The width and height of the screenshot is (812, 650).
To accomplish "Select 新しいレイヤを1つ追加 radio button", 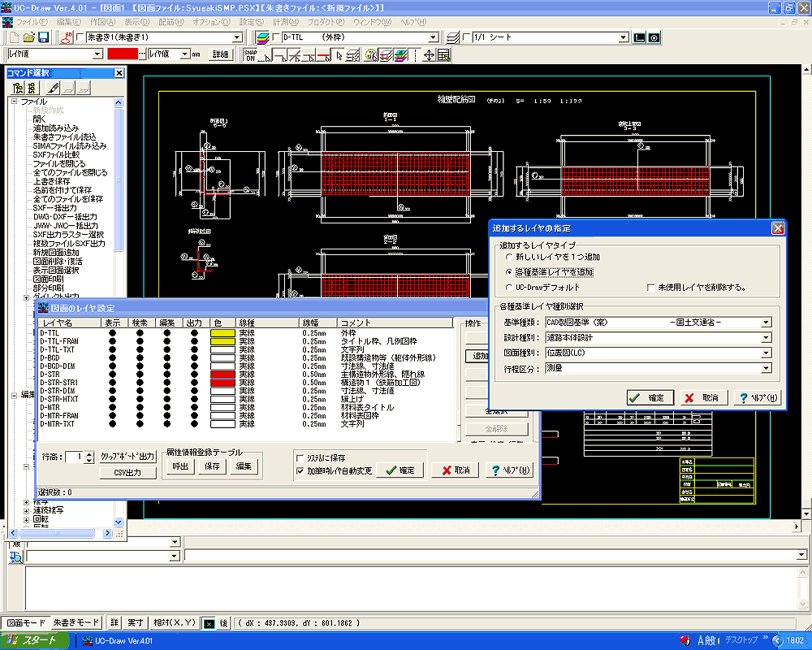I will pyautogui.click(x=509, y=257).
